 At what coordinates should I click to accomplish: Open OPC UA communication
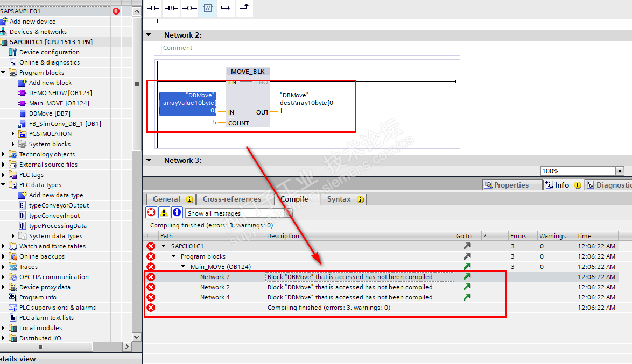(x=54, y=276)
